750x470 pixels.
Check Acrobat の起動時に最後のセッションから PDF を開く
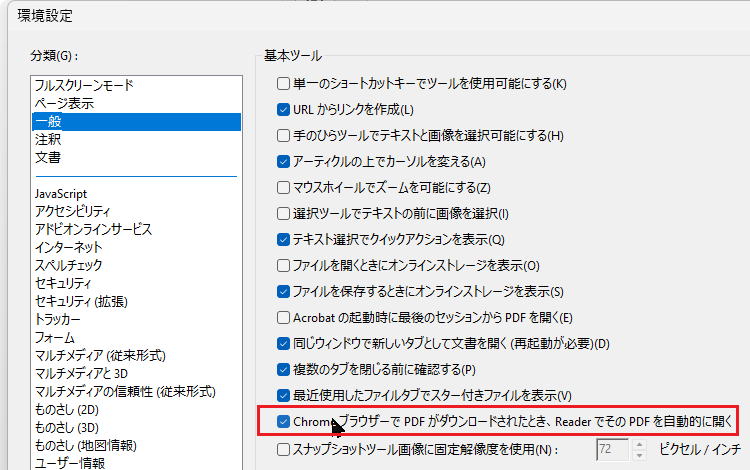[x=284, y=317]
